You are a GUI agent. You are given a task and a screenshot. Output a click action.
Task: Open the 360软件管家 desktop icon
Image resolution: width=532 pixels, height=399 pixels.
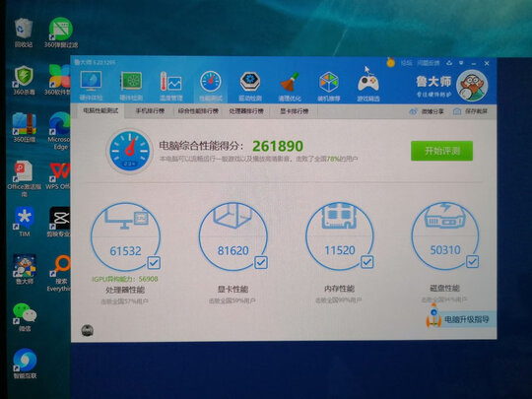coord(60,76)
